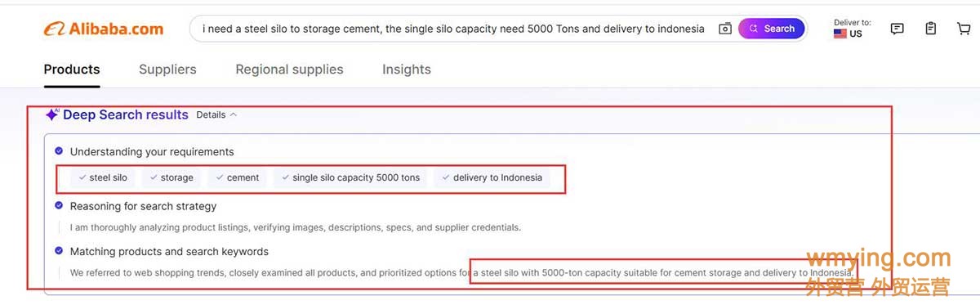Click the 'Understanding your requirements' check icon
Screen dimensions: 980x305
tap(59, 151)
